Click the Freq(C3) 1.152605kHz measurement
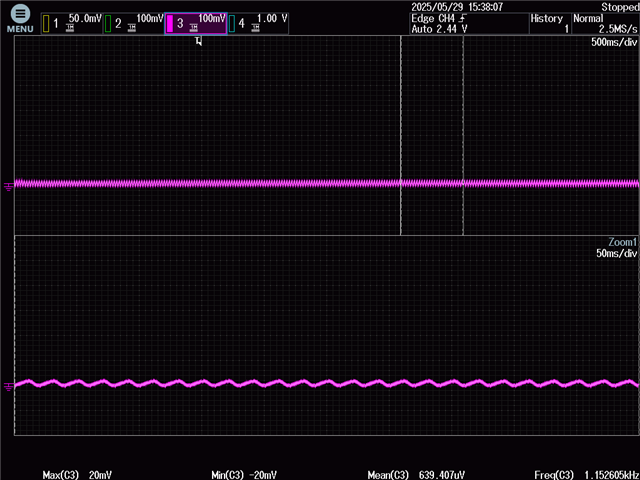This screenshot has height=480, width=640. point(587,475)
